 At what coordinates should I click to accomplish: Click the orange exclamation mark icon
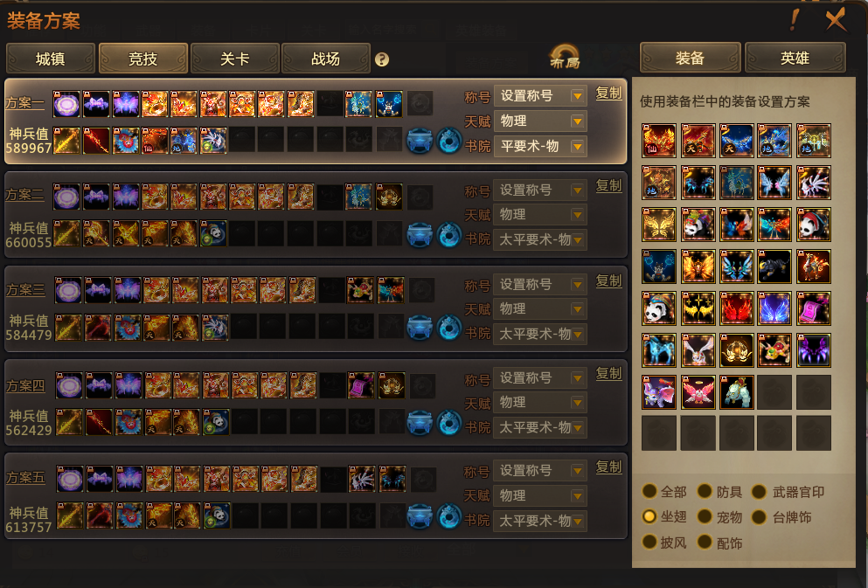pos(795,19)
